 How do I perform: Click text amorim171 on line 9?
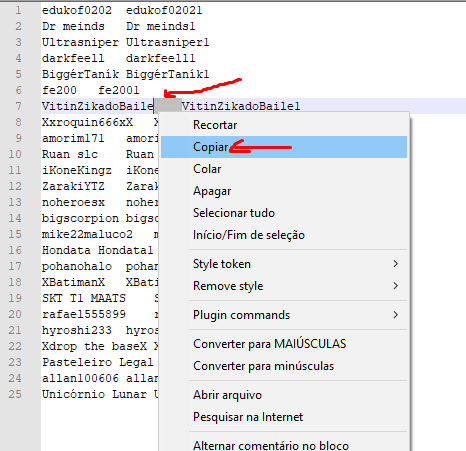(x=73, y=138)
